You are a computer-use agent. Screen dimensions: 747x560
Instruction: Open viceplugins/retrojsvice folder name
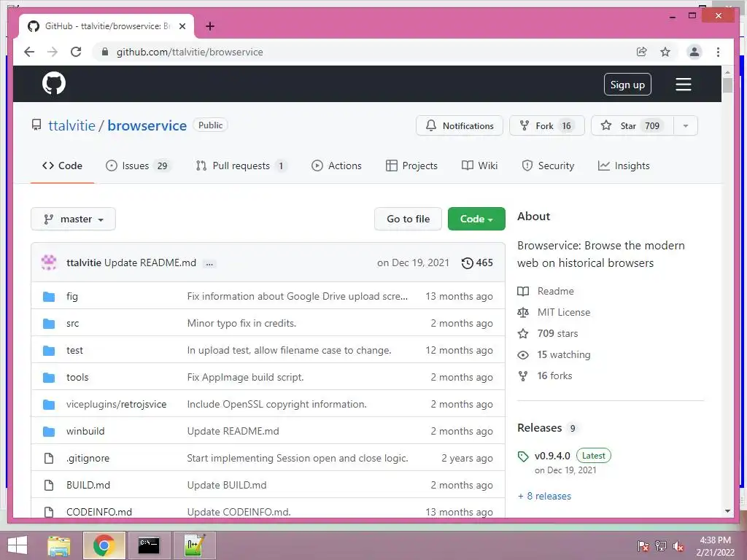[116, 404]
